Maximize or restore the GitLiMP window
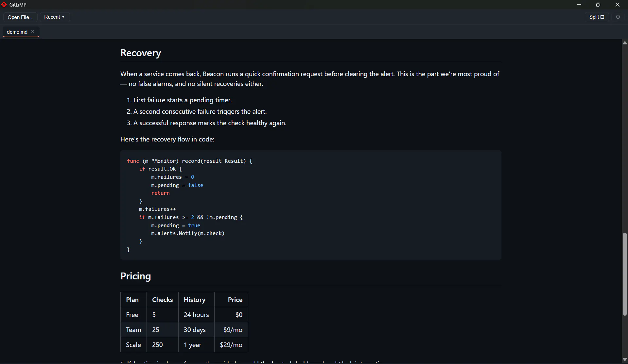The height and width of the screenshot is (364, 628). point(598,5)
